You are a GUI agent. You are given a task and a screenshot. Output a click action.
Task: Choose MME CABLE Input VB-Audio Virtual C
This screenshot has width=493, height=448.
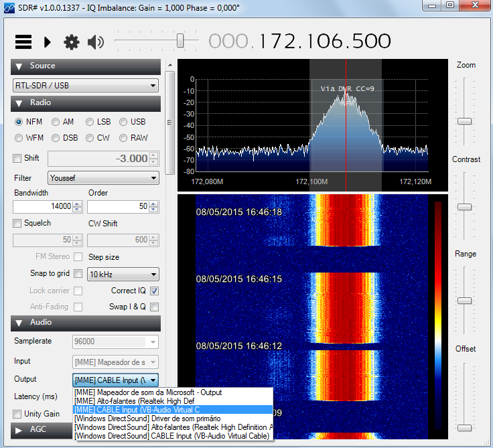pyautogui.click(x=173, y=410)
